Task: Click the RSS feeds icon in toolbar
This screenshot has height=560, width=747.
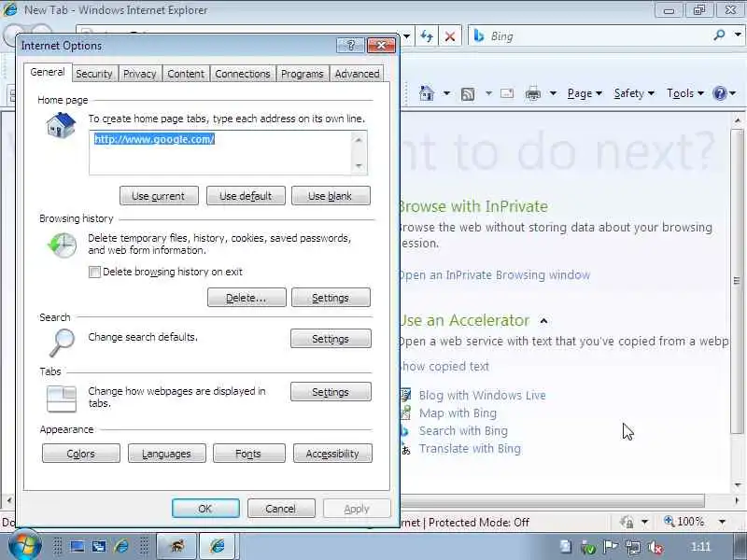Action: click(468, 94)
